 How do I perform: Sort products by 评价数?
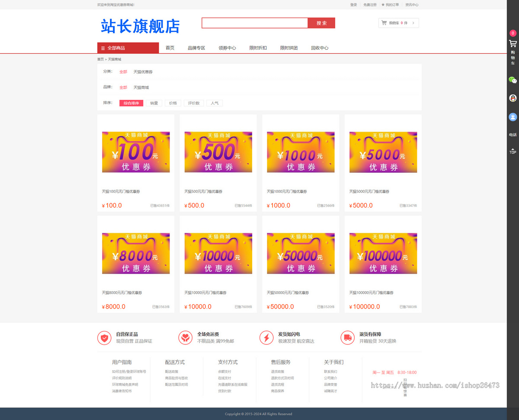coord(194,103)
